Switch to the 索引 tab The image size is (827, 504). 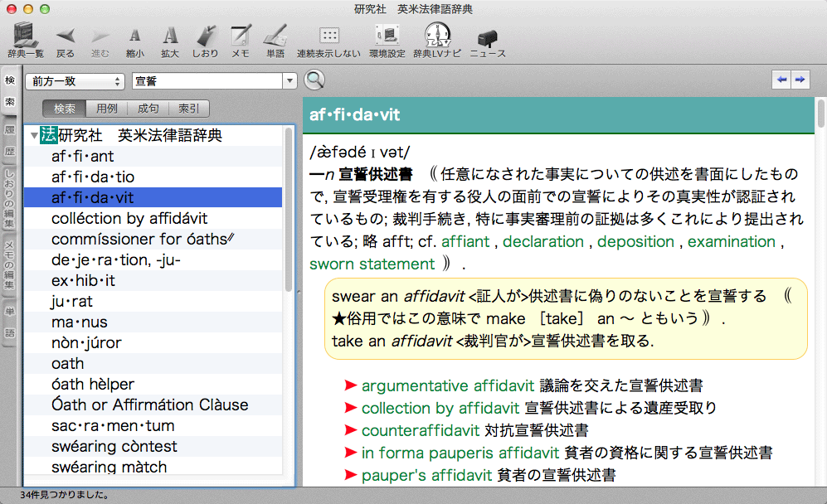[x=189, y=109]
